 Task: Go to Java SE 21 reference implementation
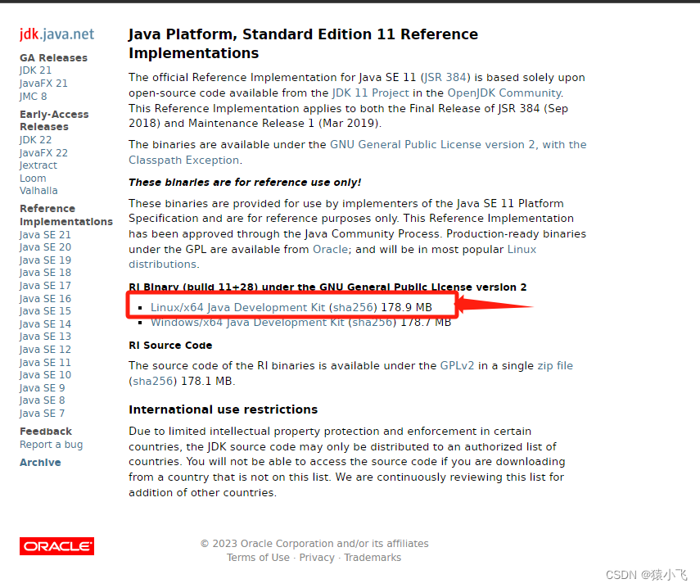click(45, 234)
